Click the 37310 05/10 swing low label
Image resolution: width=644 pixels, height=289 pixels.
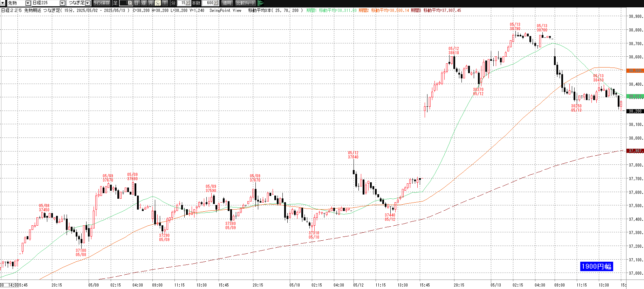pos(314,235)
